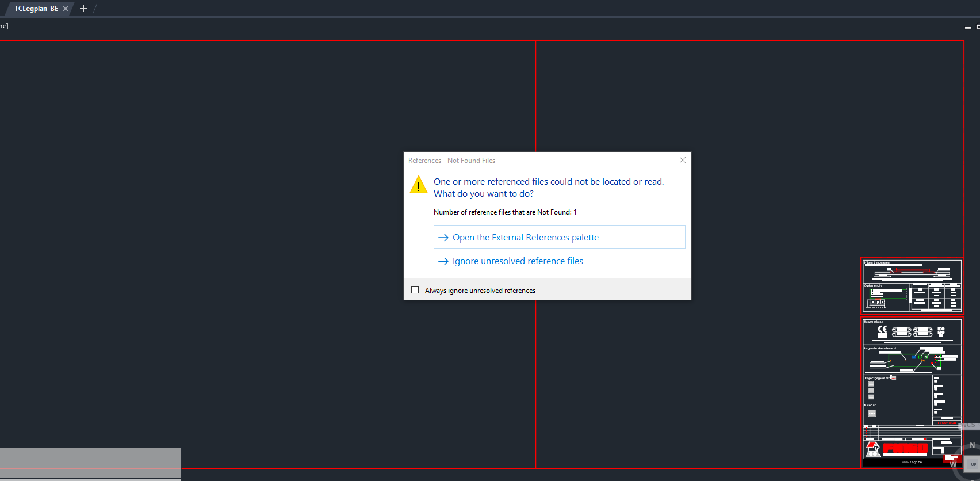This screenshot has height=481, width=980.
Task: Select the TOP face of the ViewCube
Action: coord(973,464)
